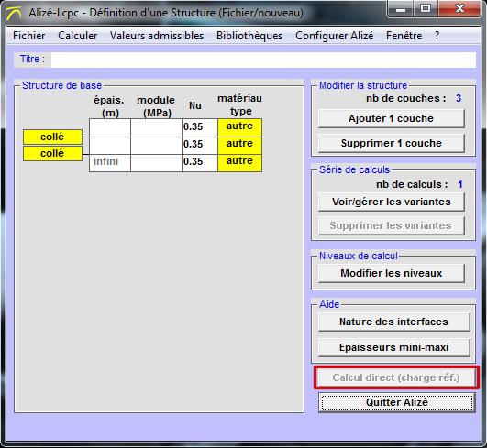The image size is (487, 448).
Task: Open the Calculer menu
Action: [78, 36]
